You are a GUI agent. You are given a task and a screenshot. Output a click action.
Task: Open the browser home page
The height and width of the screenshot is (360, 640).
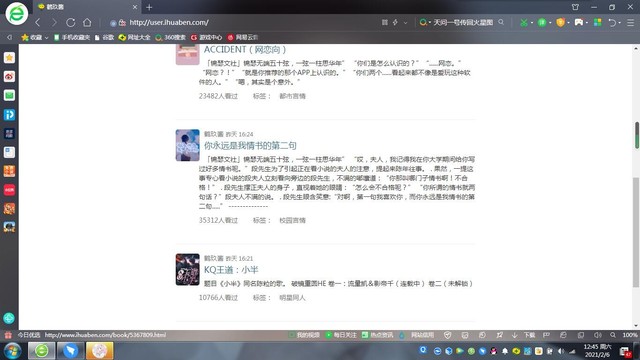click(87, 22)
